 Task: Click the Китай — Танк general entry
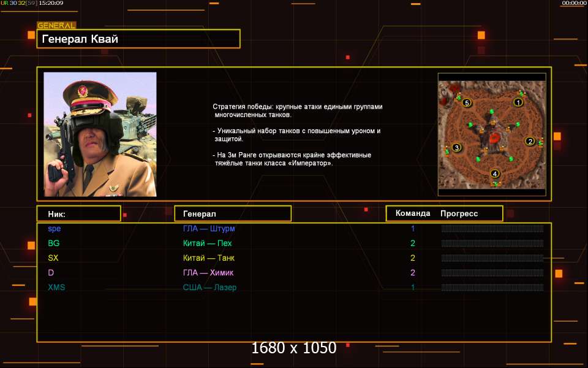208,258
